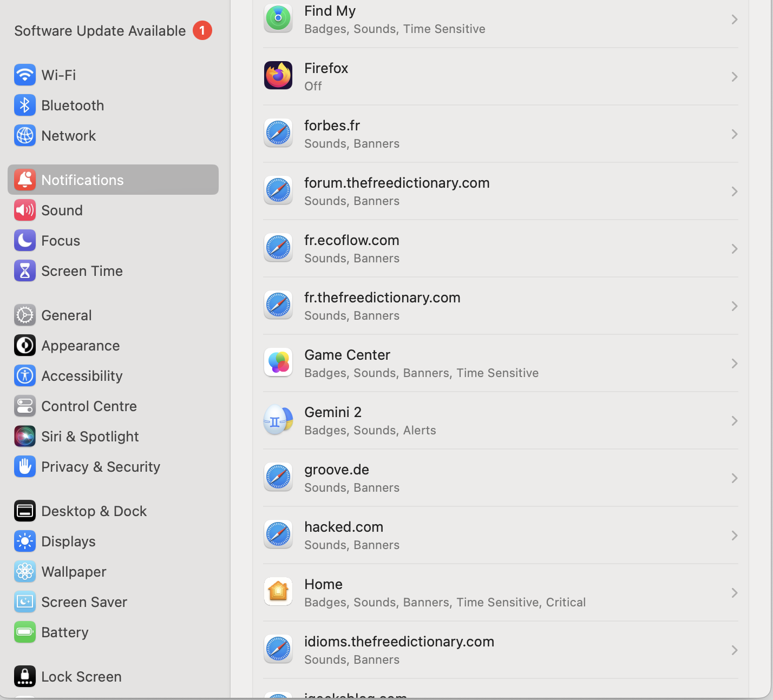The height and width of the screenshot is (700, 773).
Task: Click the Safari icon beside forbes.fr
Action: click(x=278, y=133)
